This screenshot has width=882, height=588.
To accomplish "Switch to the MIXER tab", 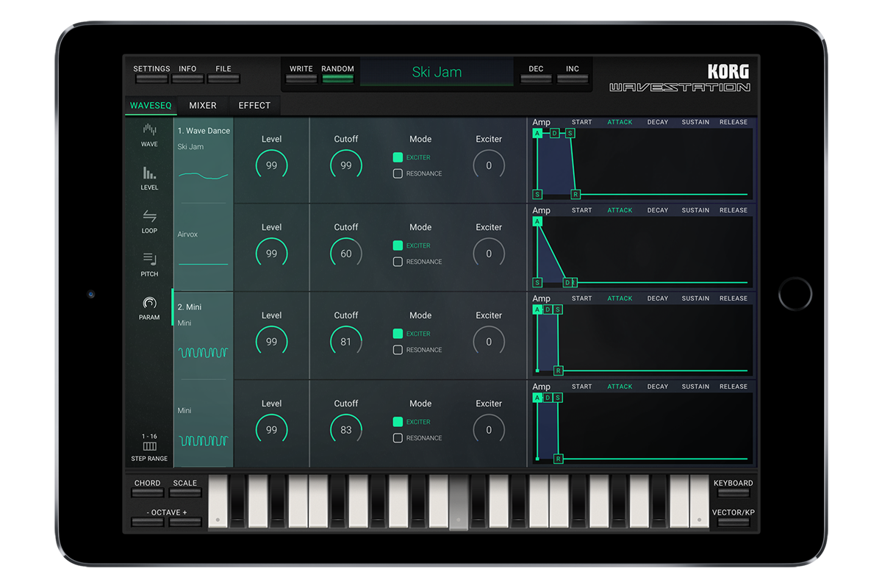I will point(203,106).
